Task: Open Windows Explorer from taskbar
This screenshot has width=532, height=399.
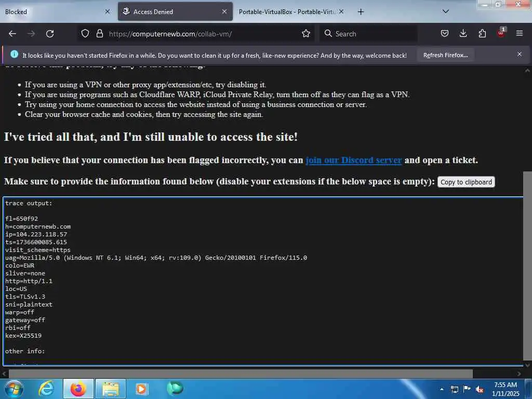Action: pyautogui.click(x=111, y=389)
